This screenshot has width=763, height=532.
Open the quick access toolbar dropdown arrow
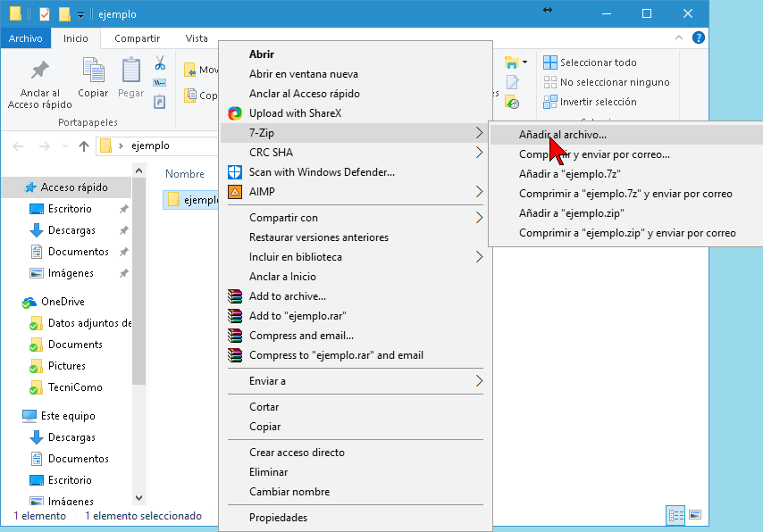80,15
